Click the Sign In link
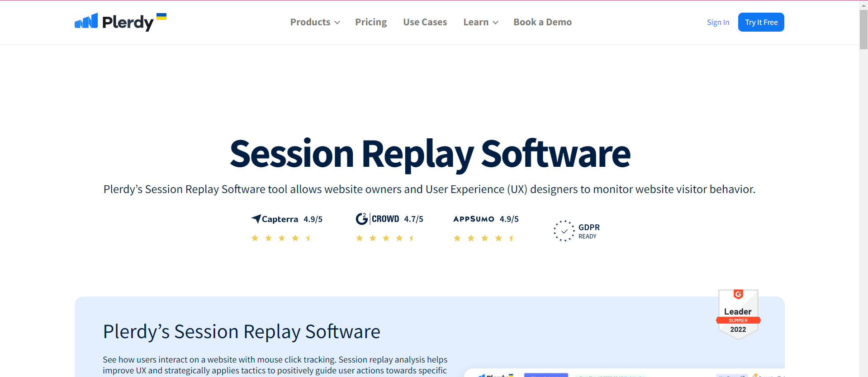Image resolution: width=868 pixels, height=377 pixels. 718,22
